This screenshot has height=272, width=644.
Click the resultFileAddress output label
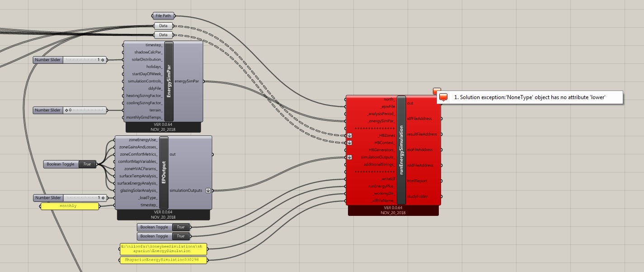click(422, 134)
